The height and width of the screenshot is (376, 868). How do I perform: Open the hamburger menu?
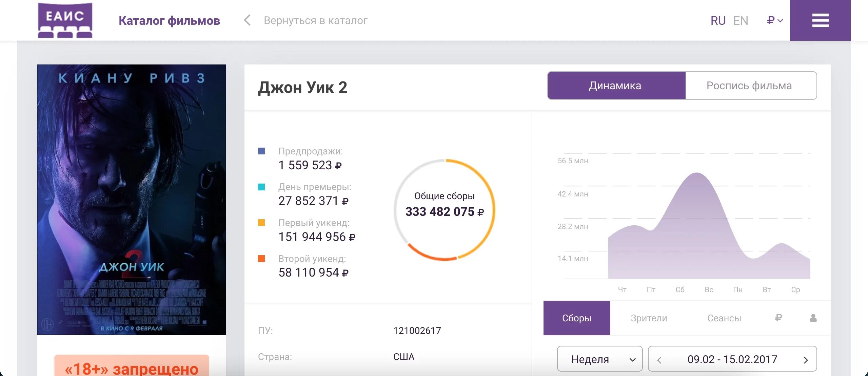[820, 20]
